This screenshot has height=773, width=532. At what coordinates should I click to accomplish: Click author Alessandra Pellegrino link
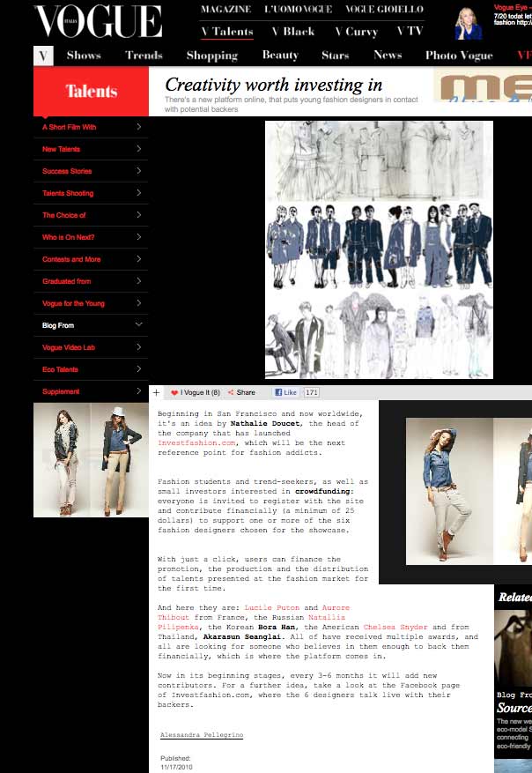pos(202,734)
